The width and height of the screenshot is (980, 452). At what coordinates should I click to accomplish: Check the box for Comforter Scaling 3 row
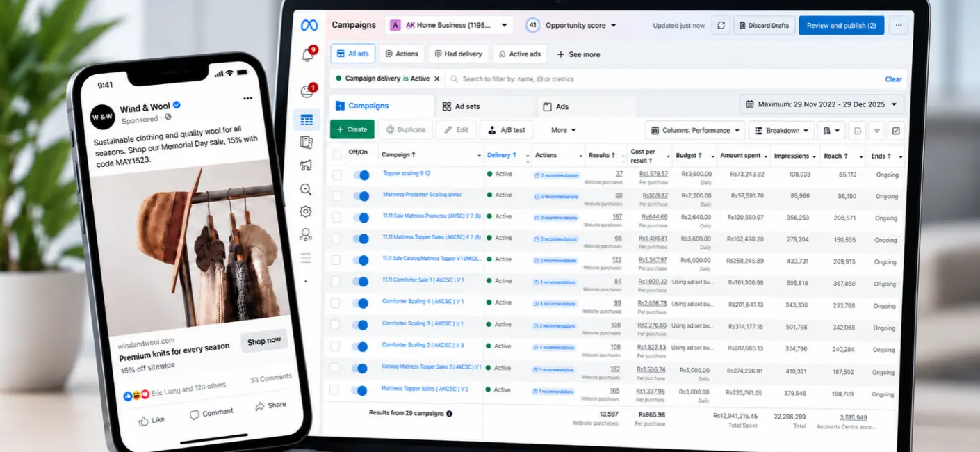[335, 325]
